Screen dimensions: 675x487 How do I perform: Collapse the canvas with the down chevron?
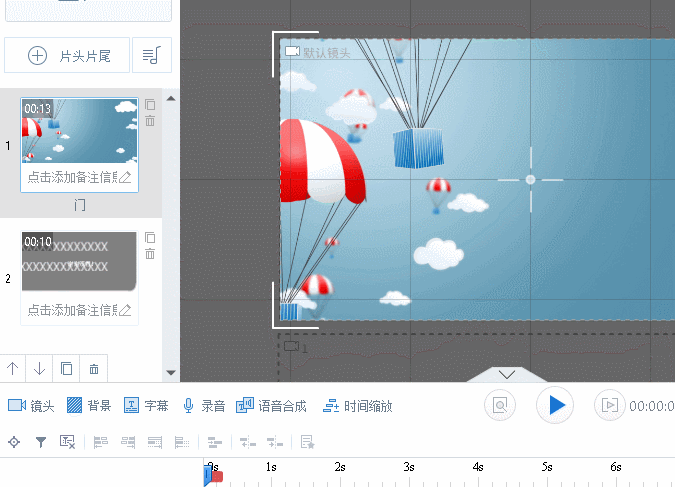click(507, 374)
